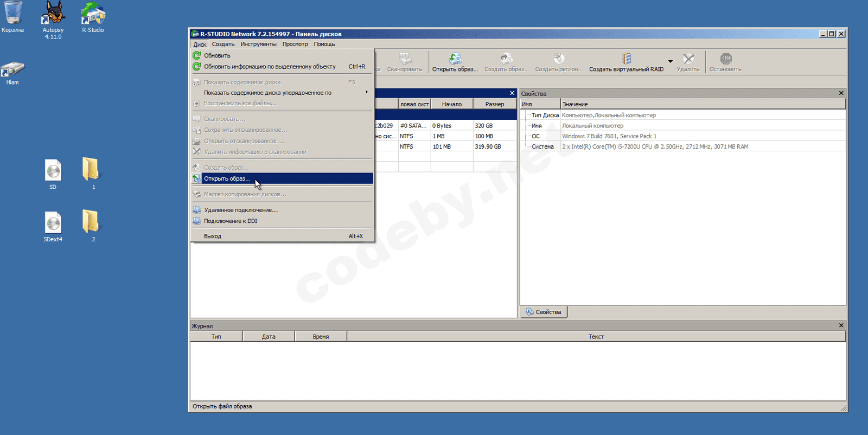Select the 320 GB disk size cell
The height and width of the screenshot is (435, 868).
coord(495,126)
